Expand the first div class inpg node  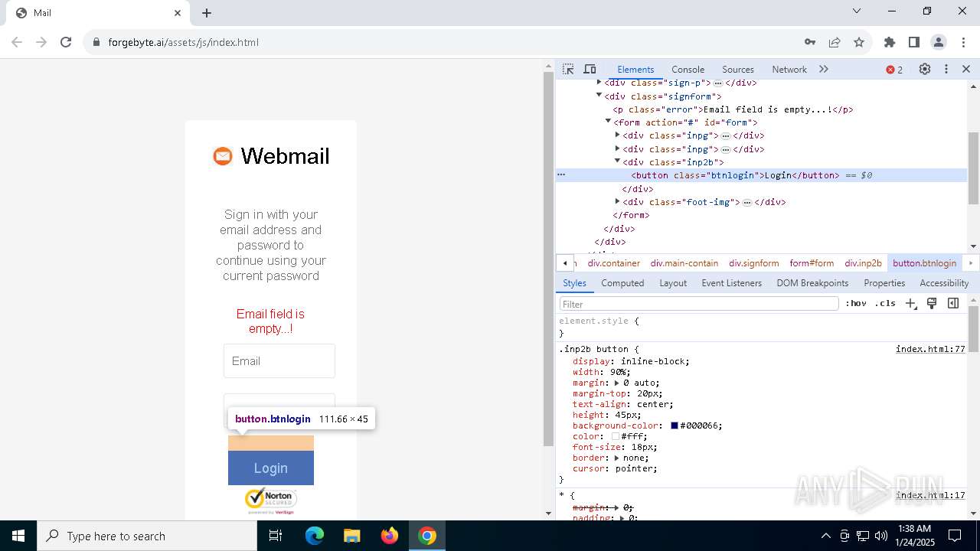coord(618,135)
